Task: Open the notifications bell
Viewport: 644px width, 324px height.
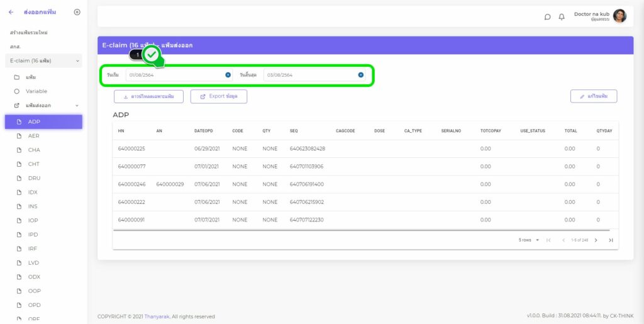Action: coord(562,17)
